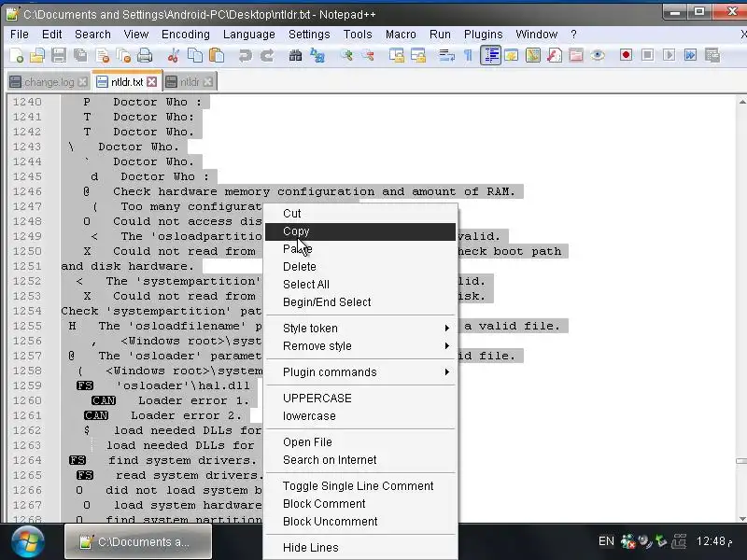This screenshot has height=560, width=747.
Task: Open the Edit menu
Action: pos(52,35)
